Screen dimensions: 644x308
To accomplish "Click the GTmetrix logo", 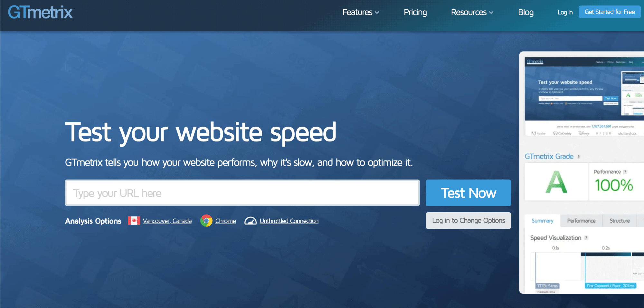I will pyautogui.click(x=40, y=13).
